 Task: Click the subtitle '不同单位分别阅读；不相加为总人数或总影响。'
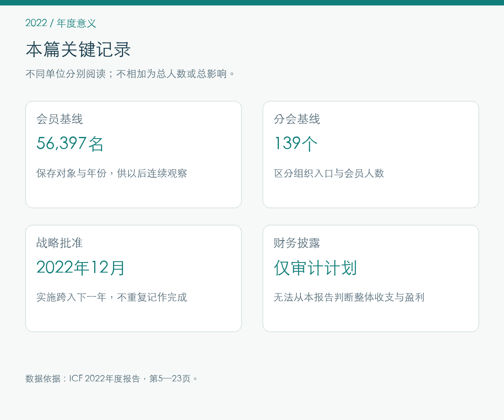[131, 74]
